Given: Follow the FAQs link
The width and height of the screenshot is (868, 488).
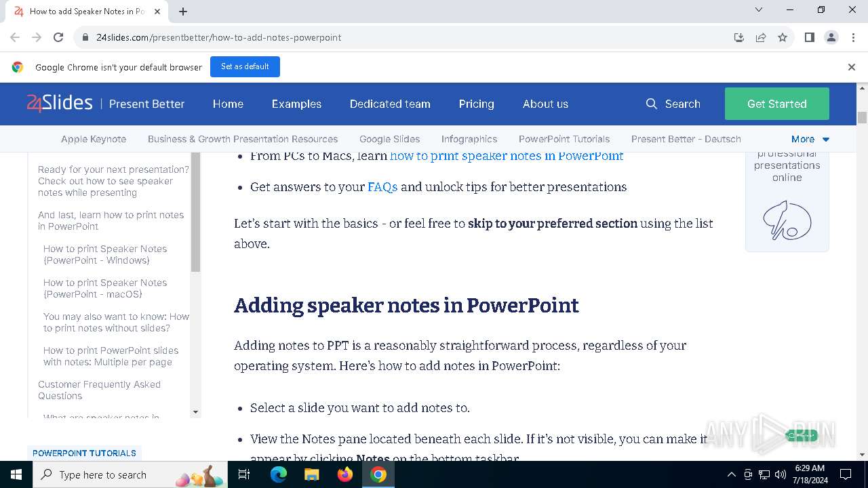Looking at the screenshot, I should click(x=382, y=187).
